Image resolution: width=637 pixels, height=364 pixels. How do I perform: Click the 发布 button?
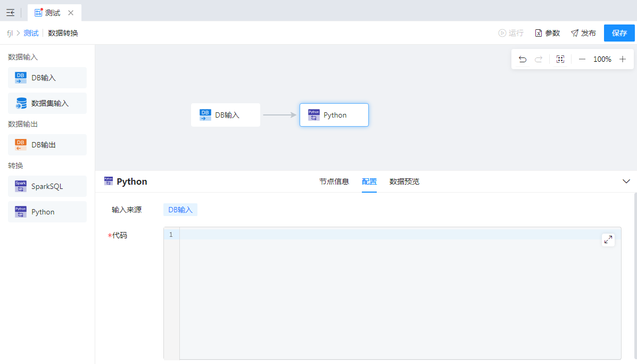click(x=583, y=33)
